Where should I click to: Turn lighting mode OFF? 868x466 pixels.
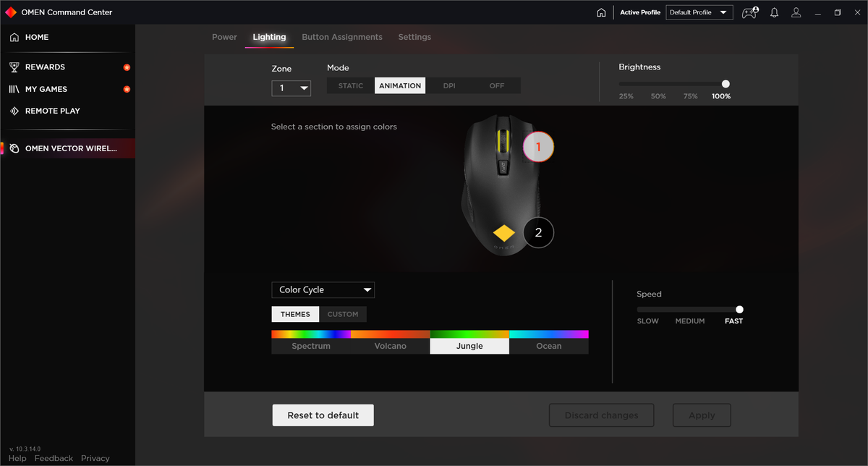click(497, 85)
